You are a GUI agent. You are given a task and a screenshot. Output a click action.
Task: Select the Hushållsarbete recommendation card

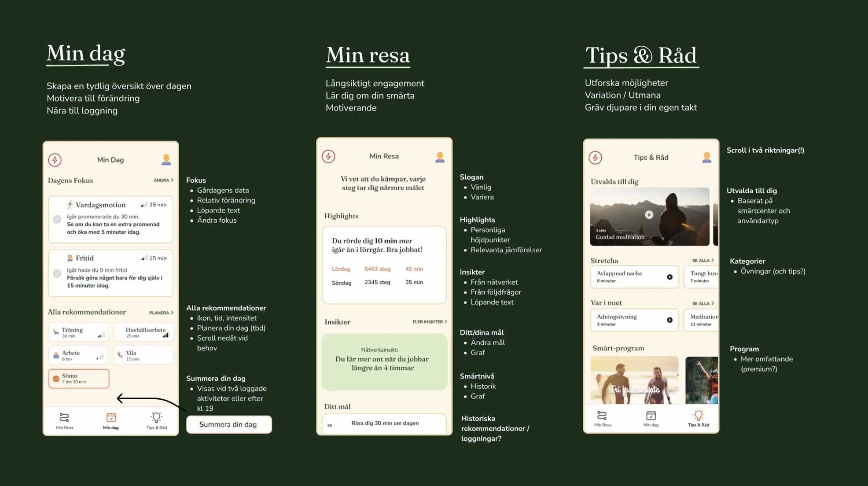[x=144, y=332]
